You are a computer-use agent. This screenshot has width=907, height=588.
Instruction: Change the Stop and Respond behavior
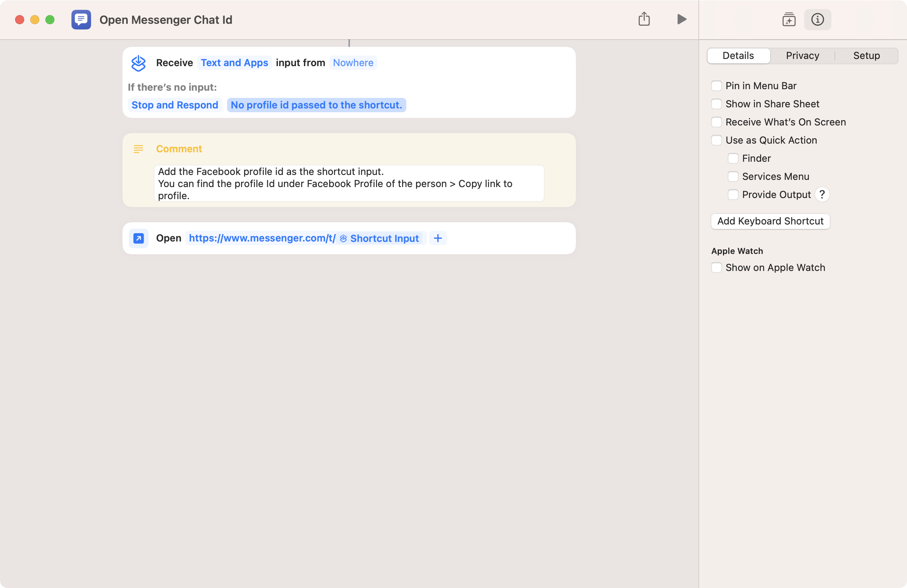175,105
